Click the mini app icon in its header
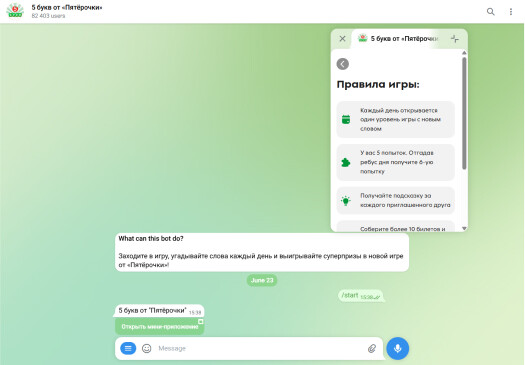 tap(363, 38)
